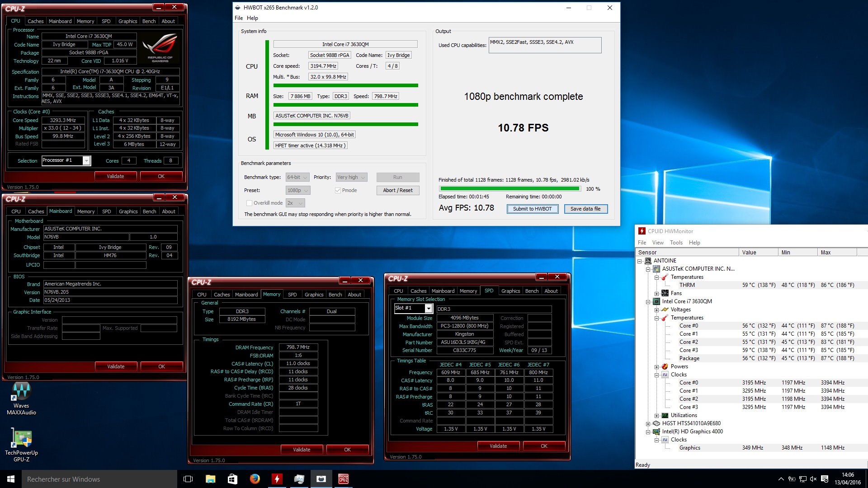Click the Utilizations graph icon in HWMonitor
The height and width of the screenshot is (488, 868).
(x=665, y=415)
